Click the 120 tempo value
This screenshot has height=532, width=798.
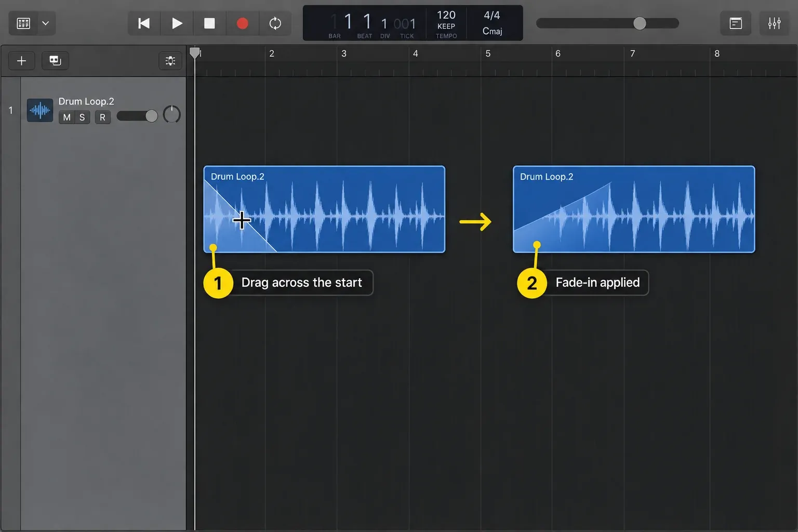[446, 15]
